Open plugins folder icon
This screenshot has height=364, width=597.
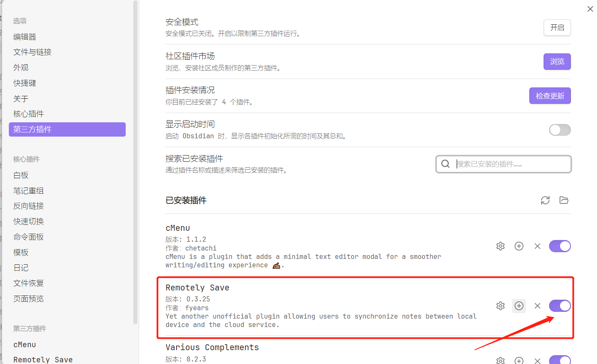564,200
